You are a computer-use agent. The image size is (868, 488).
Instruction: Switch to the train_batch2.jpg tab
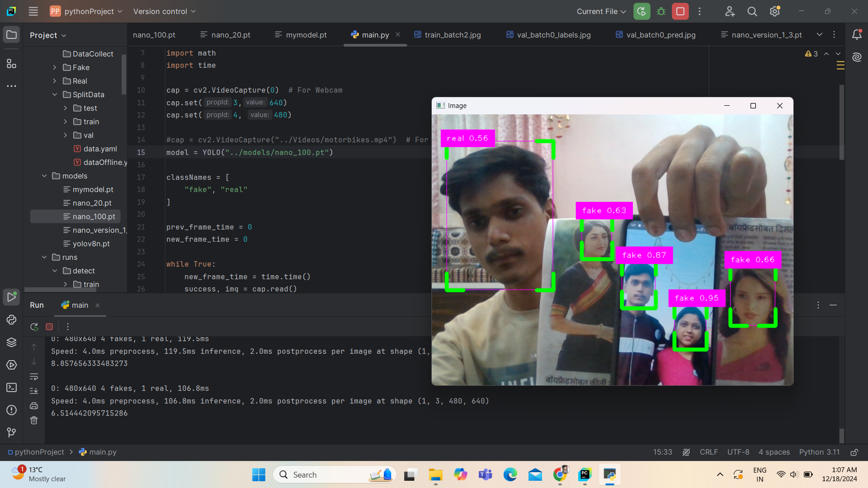[453, 35]
